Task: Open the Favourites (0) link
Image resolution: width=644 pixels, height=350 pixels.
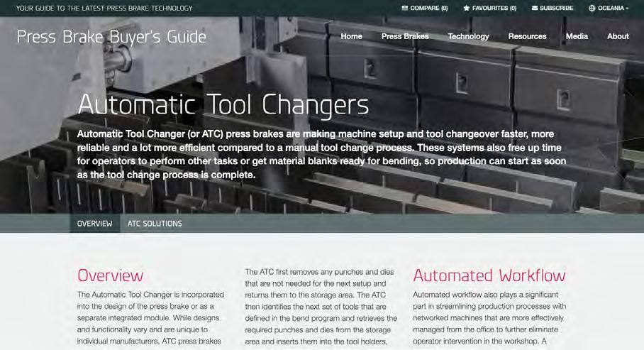Action: tap(490, 8)
